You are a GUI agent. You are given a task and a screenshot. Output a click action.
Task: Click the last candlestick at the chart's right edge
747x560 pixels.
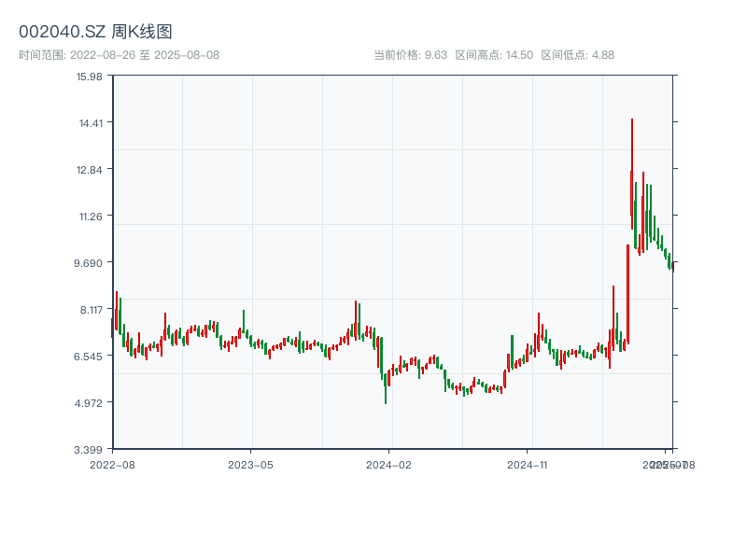coord(673,267)
